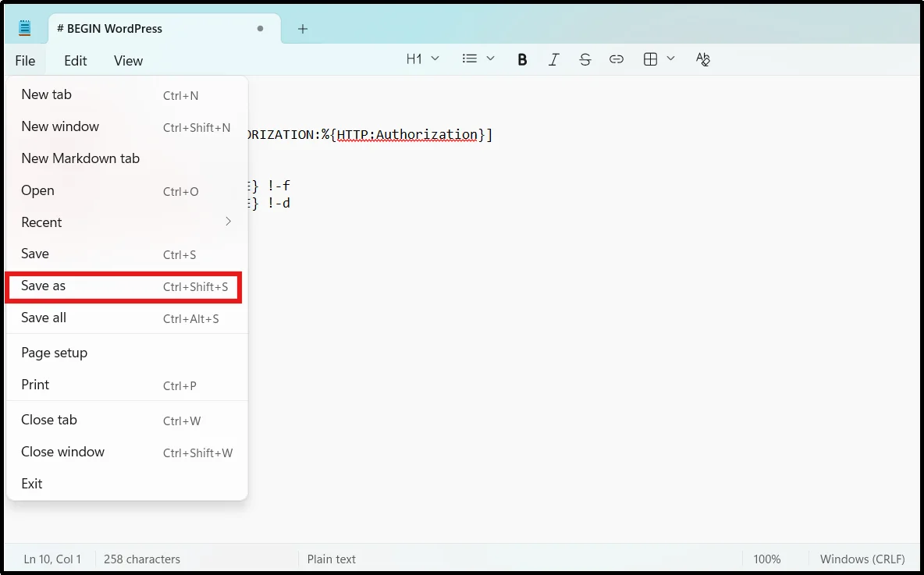Expand the list style dropdown arrow
The image size is (924, 575).
pyautogui.click(x=490, y=59)
